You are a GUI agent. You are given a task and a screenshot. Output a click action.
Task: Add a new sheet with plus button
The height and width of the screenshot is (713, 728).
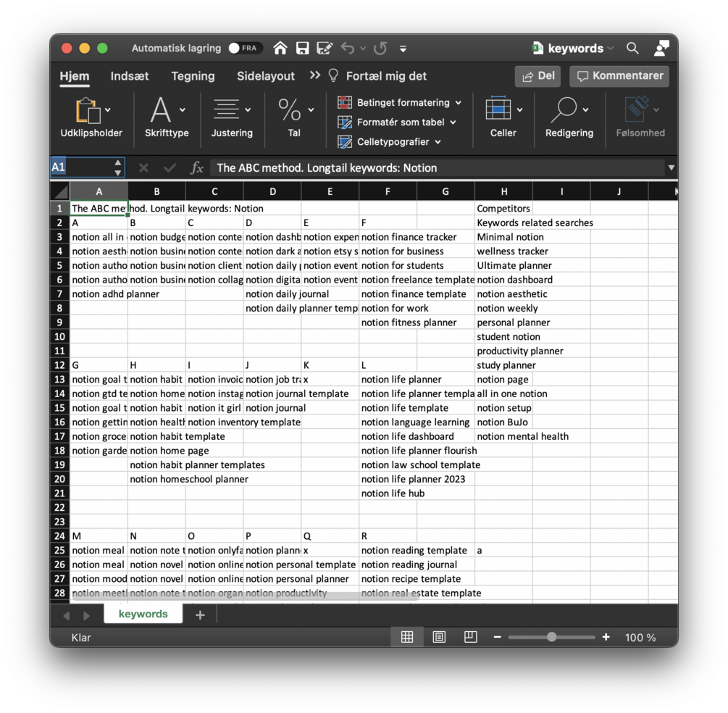coord(200,615)
